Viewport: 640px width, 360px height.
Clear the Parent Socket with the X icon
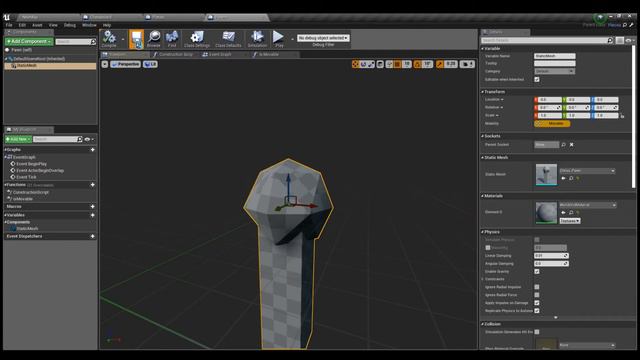click(x=571, y=144)
